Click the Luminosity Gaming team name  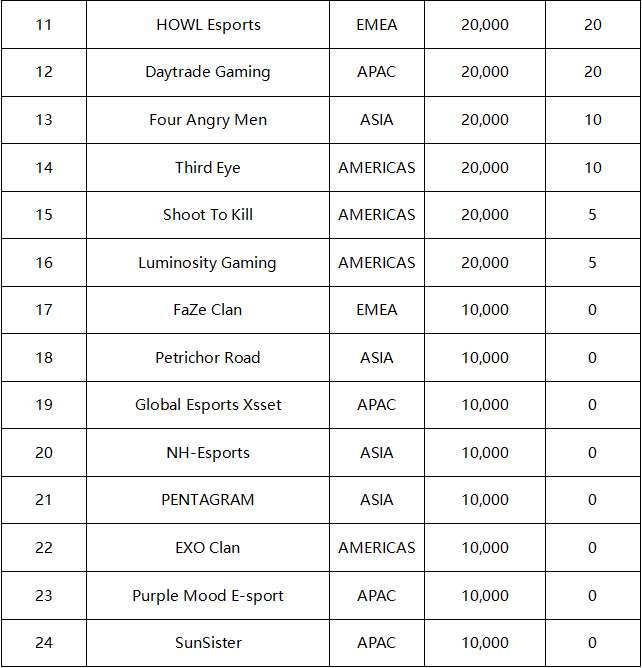[207, 263]
